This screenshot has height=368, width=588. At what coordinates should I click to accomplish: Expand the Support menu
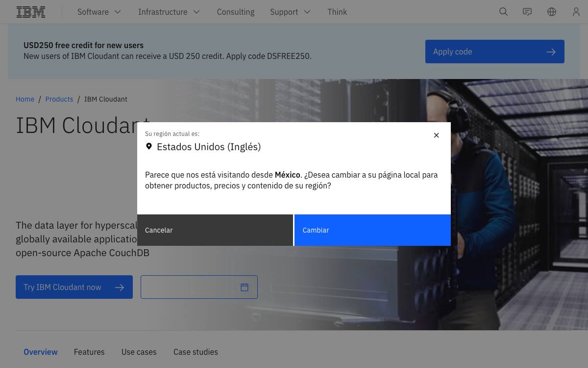click(291, 12)
